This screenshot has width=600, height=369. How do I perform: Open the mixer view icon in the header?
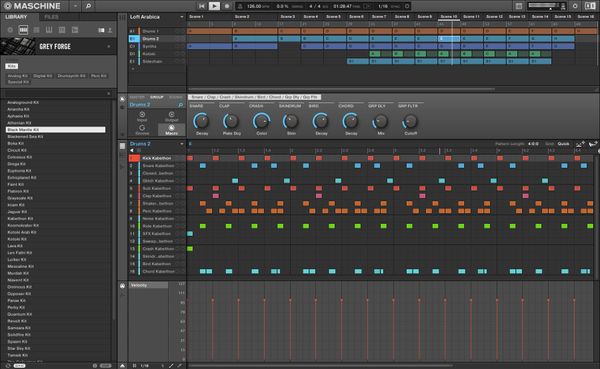[518, 6]
